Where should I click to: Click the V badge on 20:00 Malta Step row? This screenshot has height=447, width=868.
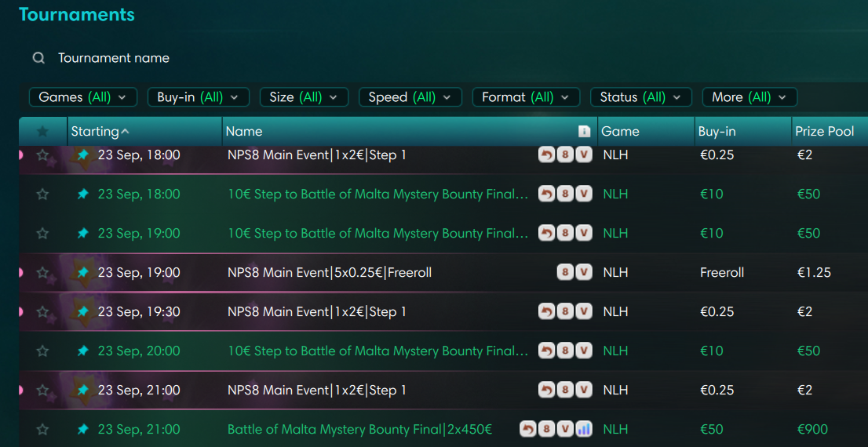(x=583, y=351)
